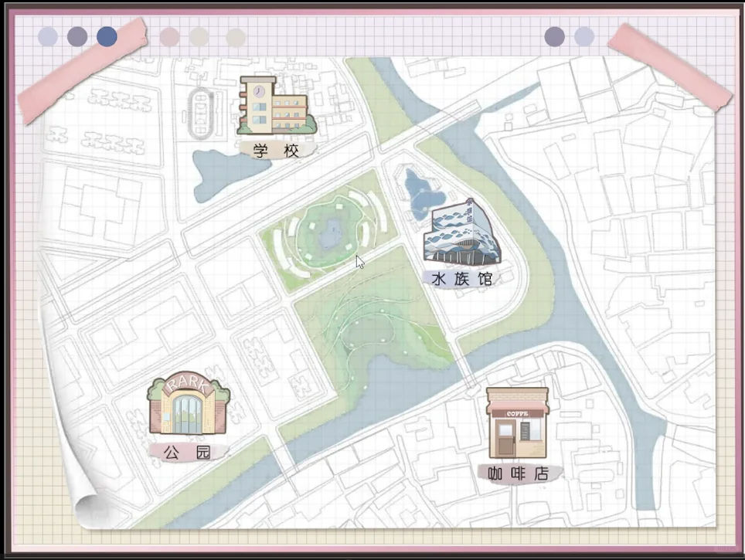The height and width of the screenshot is (560, 745).
Task: Click the small pond behind the aquarium
Action: point(421,195)
